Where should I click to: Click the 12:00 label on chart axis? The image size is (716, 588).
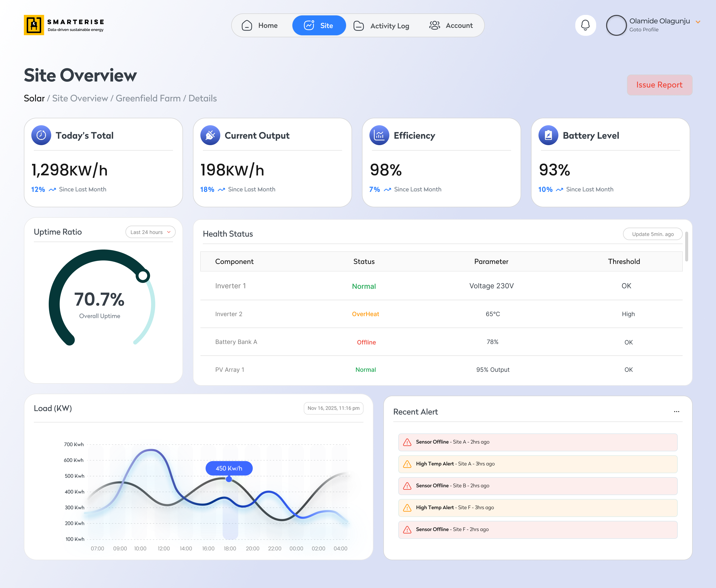tap(164, 549)
